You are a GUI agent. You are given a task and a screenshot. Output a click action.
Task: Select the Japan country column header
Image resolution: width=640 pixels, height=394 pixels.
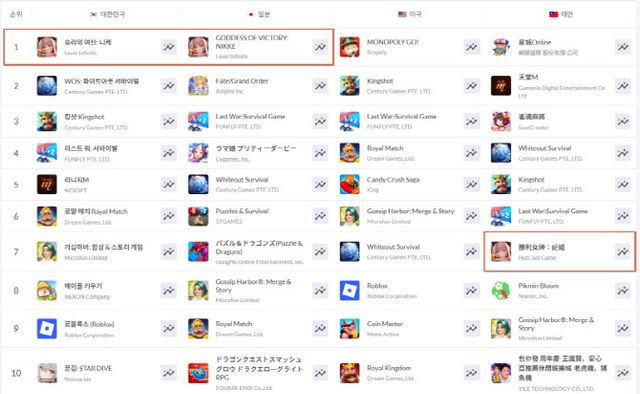pos(260,14)
